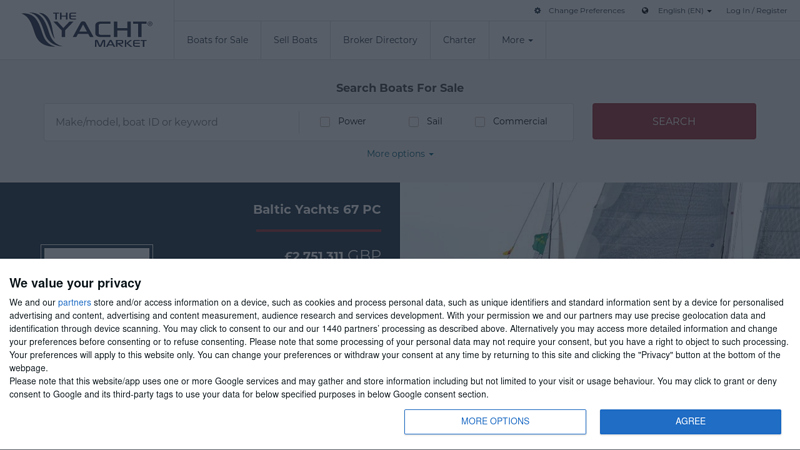Viewport: 800px width, 450px height.
Task: Click The Yacht Market logo
Action: (87, 30)
